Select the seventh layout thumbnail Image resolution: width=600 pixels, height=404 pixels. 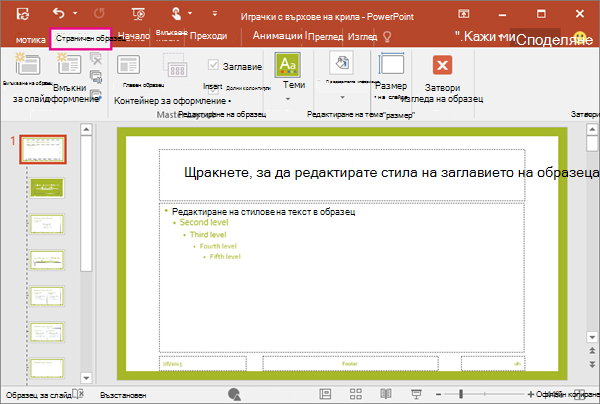[x=47, y=368]
